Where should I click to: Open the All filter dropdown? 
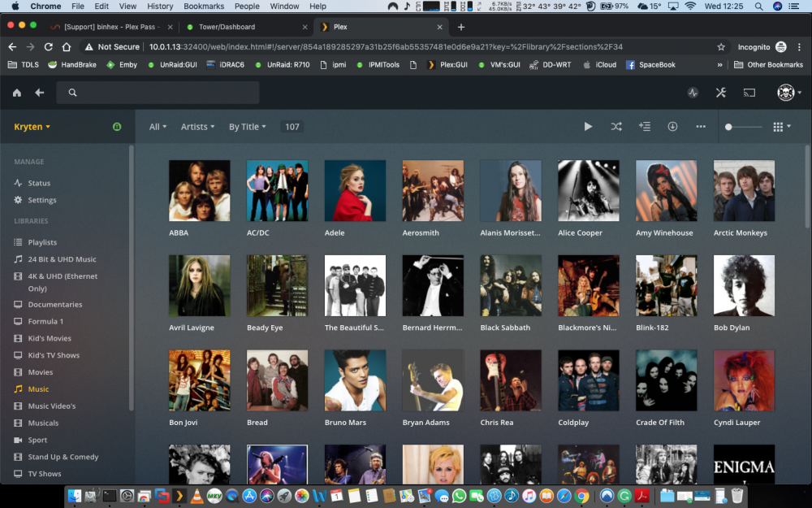point(158,127)
